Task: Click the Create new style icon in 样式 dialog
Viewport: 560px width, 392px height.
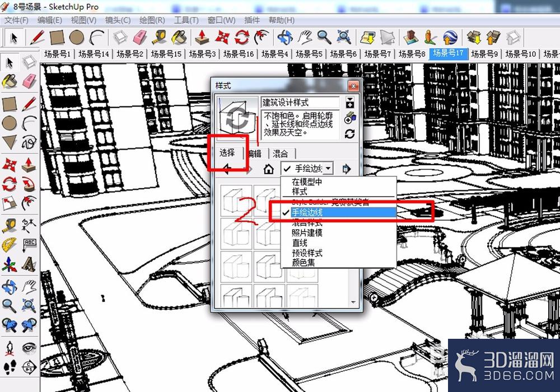Action: (x=349, y=118)
